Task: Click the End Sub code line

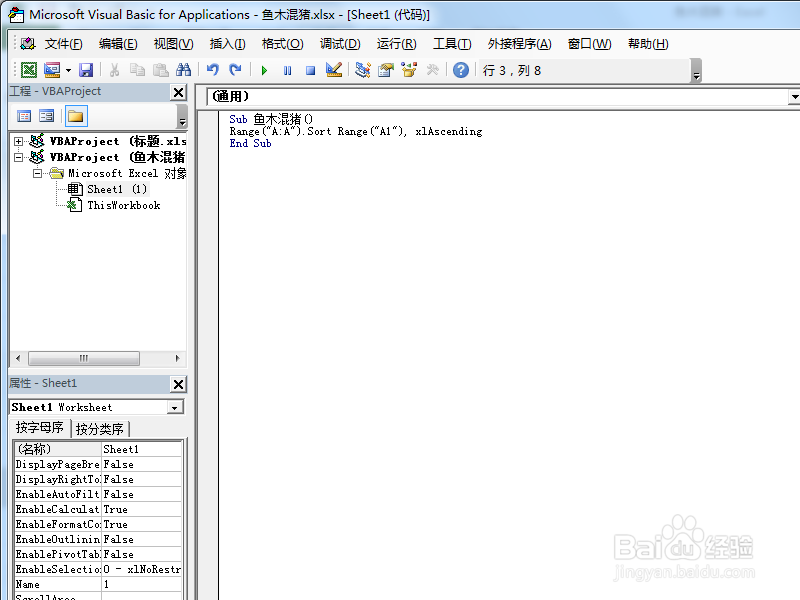Action: coord(251,144)
